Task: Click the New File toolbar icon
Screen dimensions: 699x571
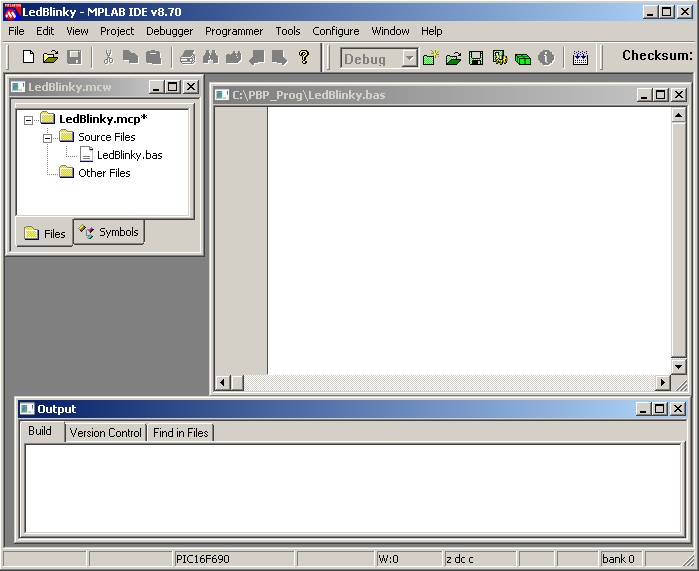Action: pos(28,58)
